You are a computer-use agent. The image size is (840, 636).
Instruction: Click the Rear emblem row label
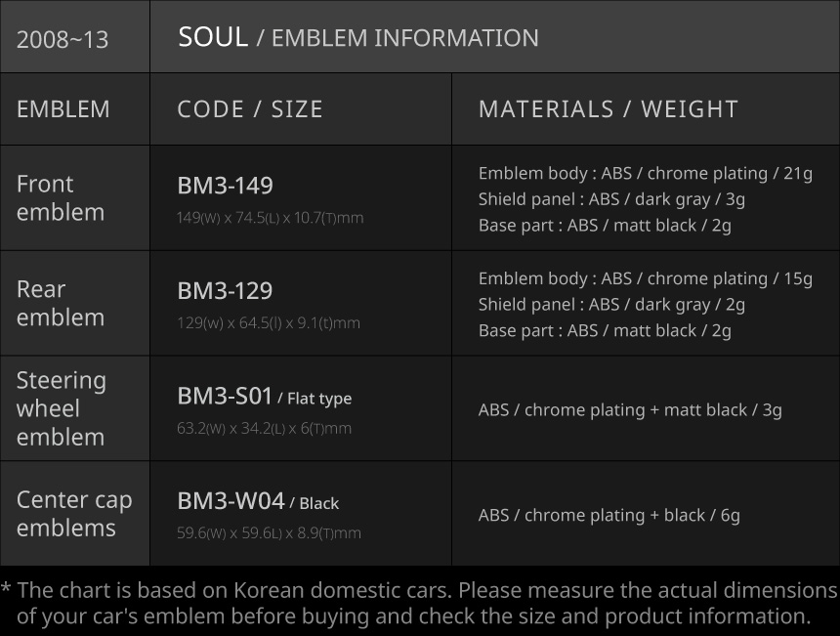click(x=61, y=303)
